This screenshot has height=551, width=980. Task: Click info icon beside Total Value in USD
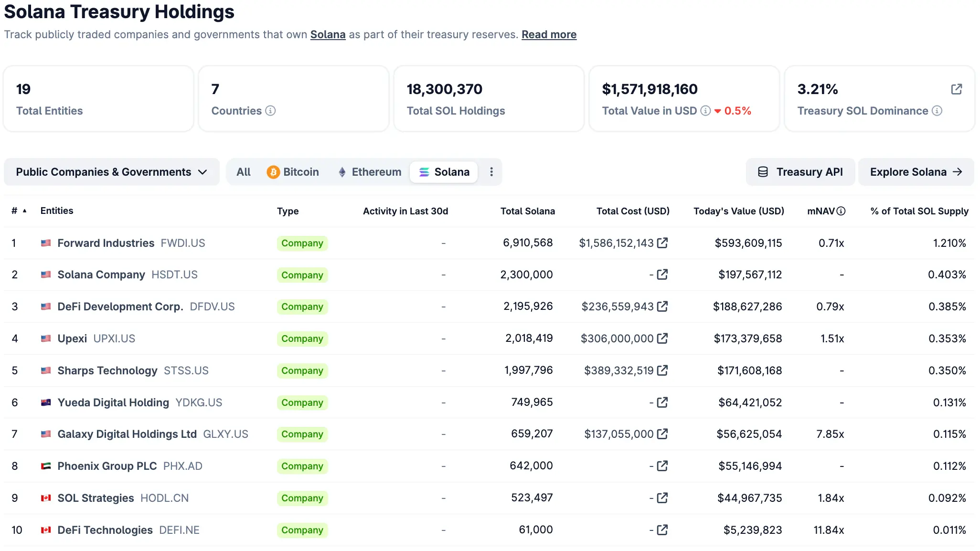click(x=705, y=111)
